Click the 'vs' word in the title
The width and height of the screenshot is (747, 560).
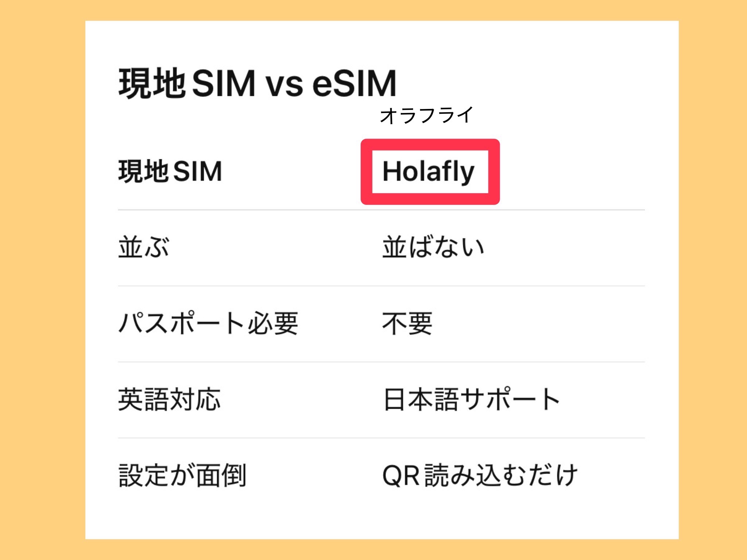[x=284, y=85]
